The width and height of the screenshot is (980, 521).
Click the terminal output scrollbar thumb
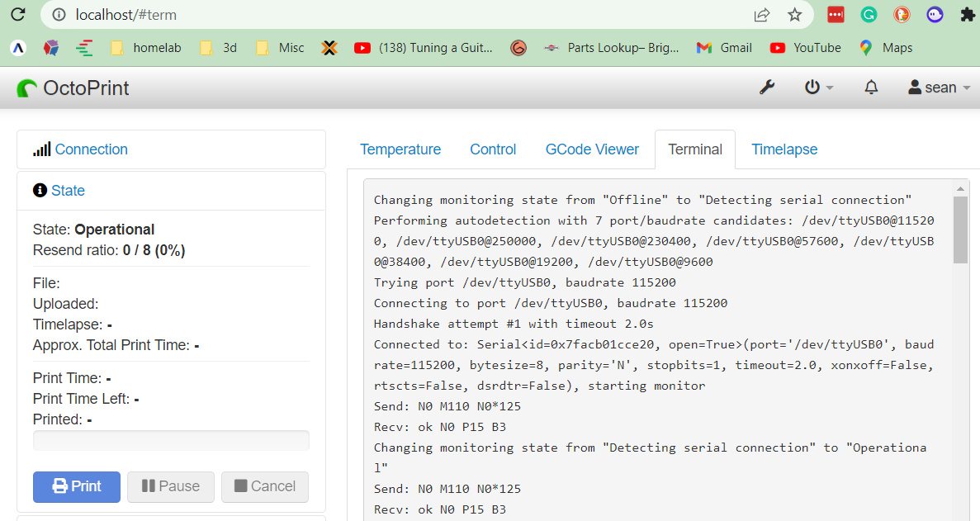point(961,230)
